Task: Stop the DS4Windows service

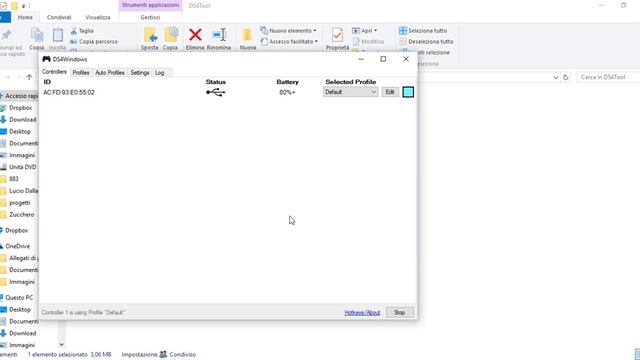Action: pos(400,313)
